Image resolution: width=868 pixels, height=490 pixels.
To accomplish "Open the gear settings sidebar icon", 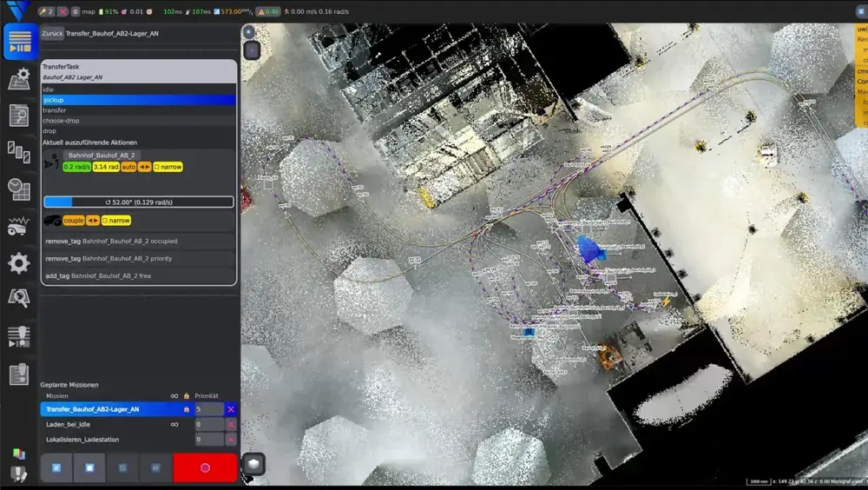I will pos(19,262).
